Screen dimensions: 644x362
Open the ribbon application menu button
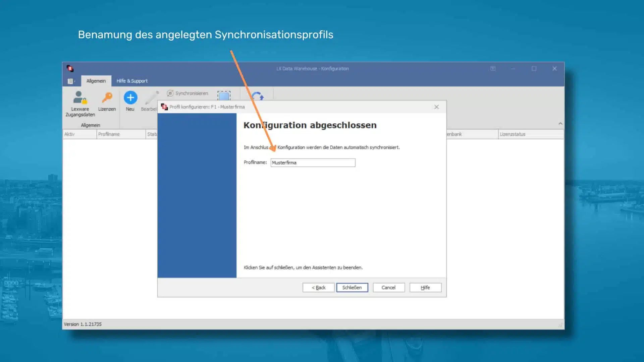coord(71,81)
